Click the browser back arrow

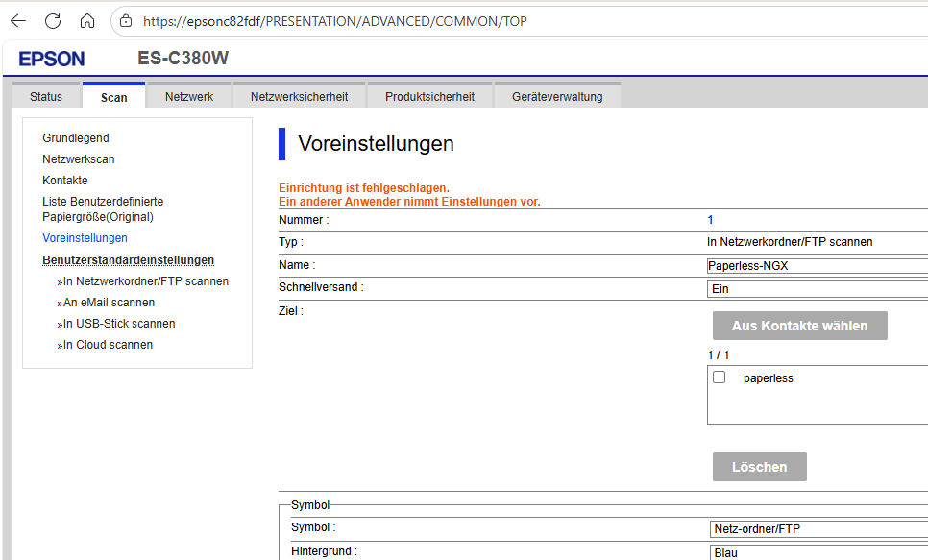coord(18,20)
